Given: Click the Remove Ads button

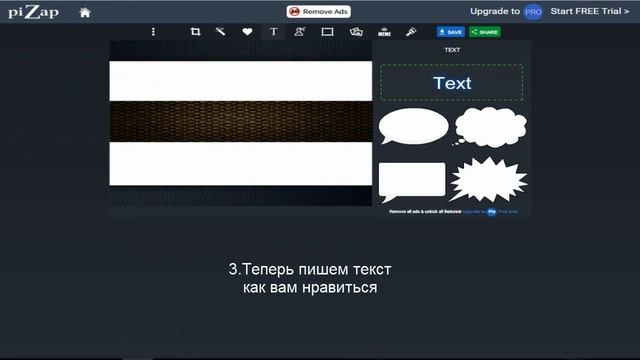Looking at the screenshot, I should click(x=318, y=11).
